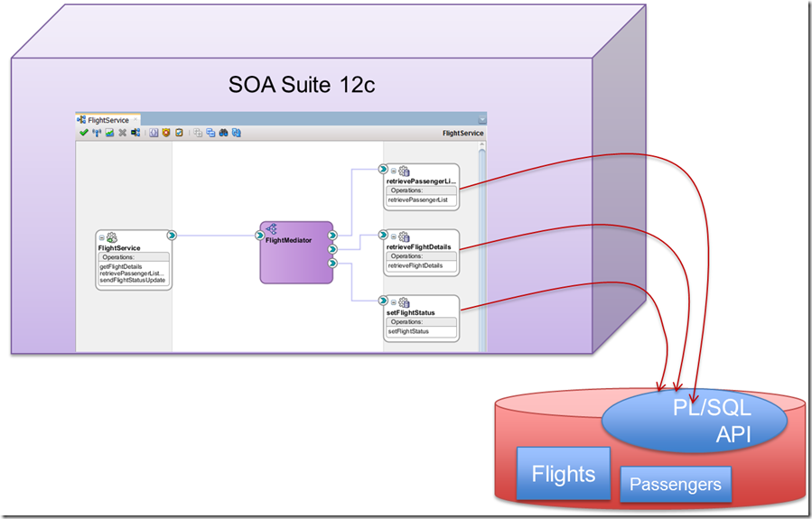
Task: Collapse the setFlightStatus reference box
Action: point(394,302)
